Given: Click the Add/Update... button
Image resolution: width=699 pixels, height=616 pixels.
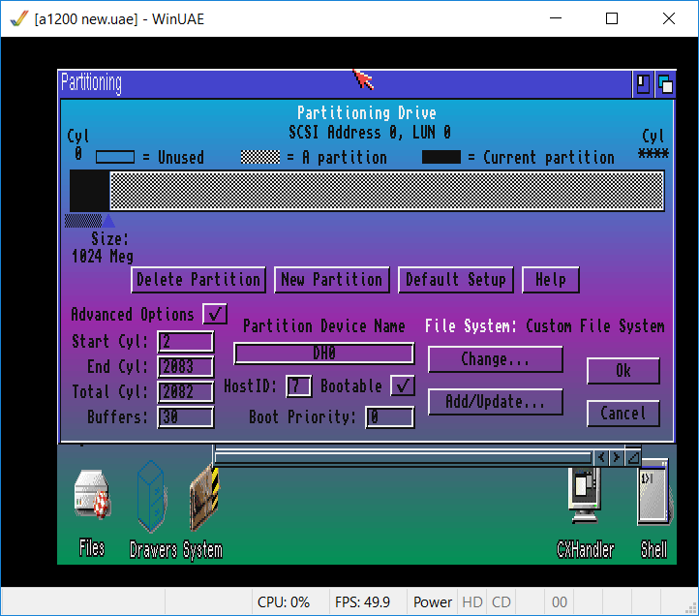Looking at the screenshot, I should tap(495, 401).
